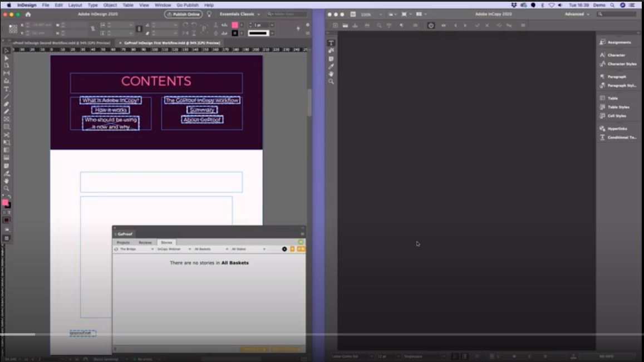
Task: Click the InCopy Open document folder icon
Action: pos(345,26)
